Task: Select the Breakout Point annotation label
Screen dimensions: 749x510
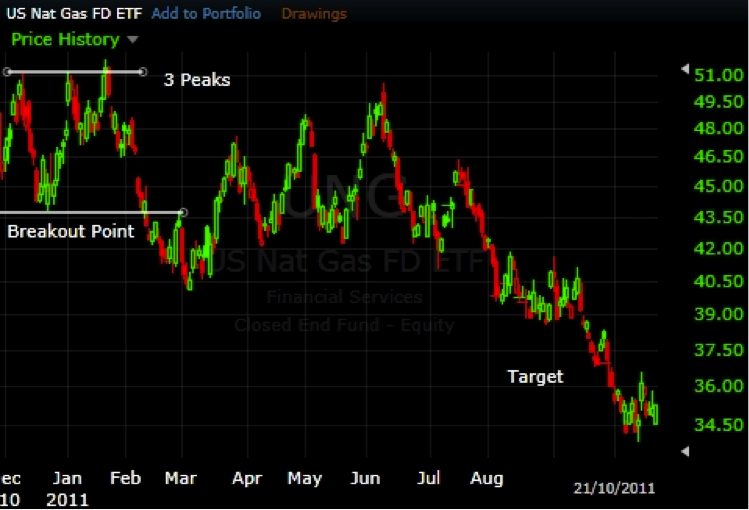Action: [71, 232]
